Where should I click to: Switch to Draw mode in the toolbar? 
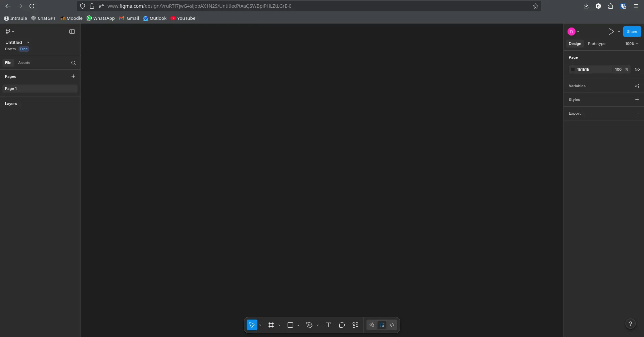coord(372,325)
